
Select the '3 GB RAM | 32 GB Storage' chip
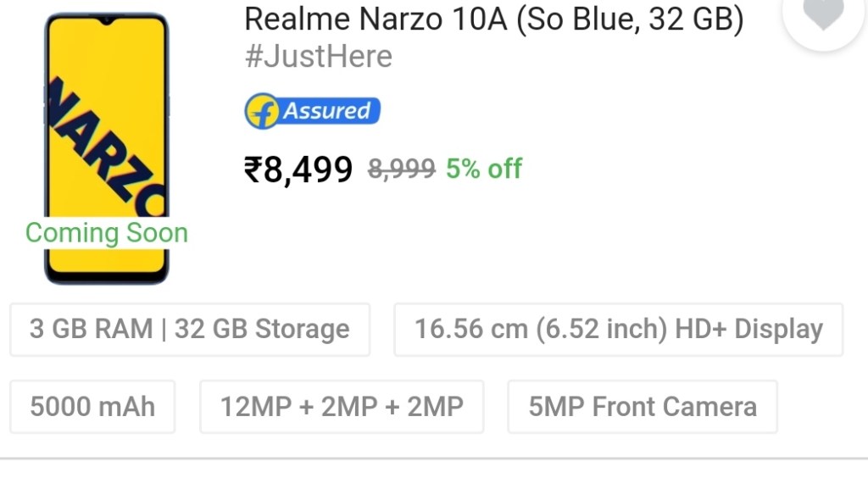[x=190, y=330]
